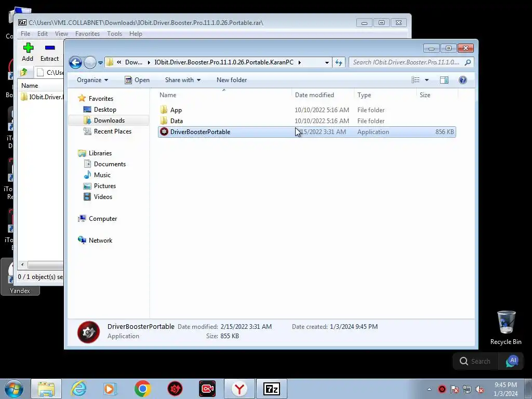The width and height of the screenshot is (532, 399).
Task: Launch Internet Explorer from taskbar
Action: [79, 389]
